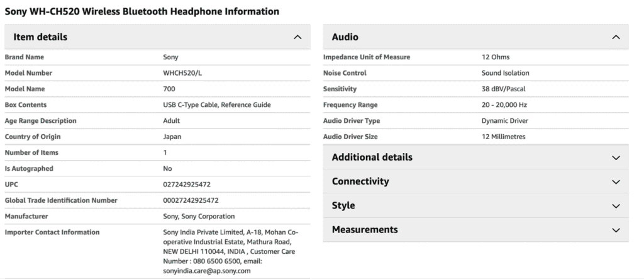Image resolution: width=644 pixels, height=279 pixels.
Task: Select Global Trade Identification Number label
Action: 61,200
